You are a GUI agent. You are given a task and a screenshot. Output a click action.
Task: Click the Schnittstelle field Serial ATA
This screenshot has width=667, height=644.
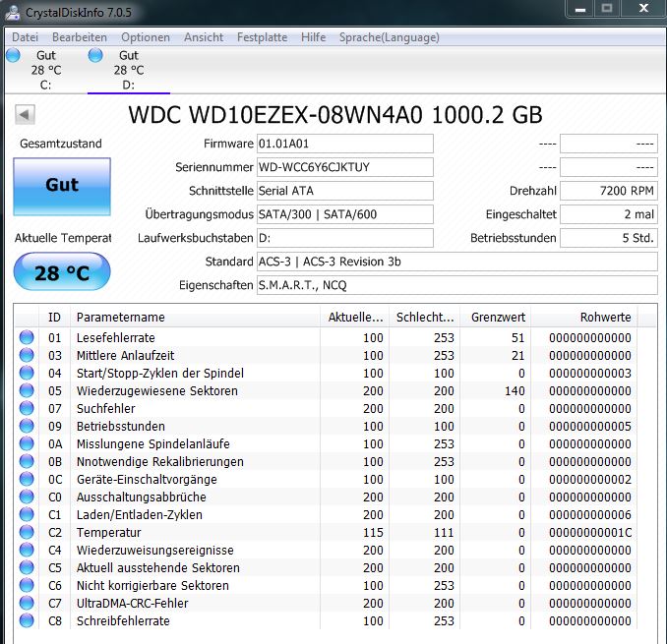(345, 191)
